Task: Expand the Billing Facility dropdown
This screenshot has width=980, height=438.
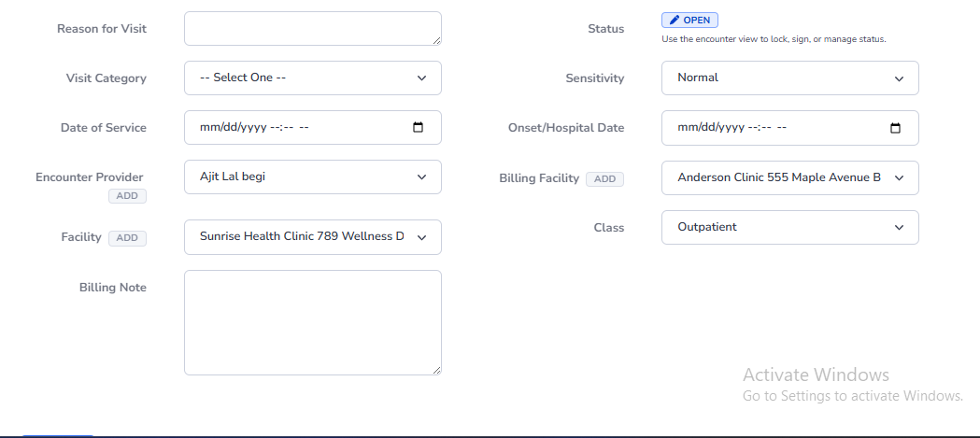Action: coord(790,177)
